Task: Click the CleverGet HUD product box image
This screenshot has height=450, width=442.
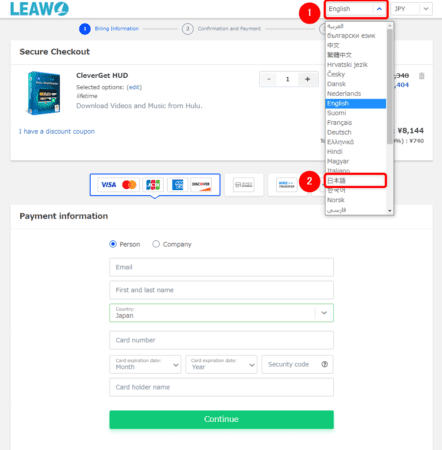Action: point(44,93)
